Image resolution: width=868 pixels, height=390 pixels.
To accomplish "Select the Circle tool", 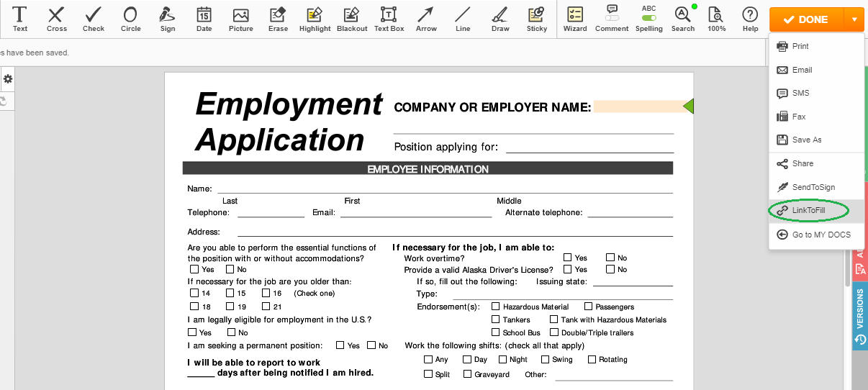I will click(130, 19).
